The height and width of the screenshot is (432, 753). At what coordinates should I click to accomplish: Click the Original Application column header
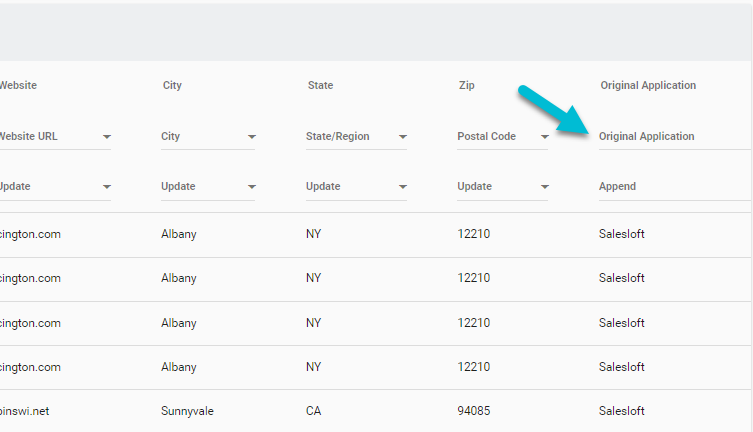pos(648,86)
